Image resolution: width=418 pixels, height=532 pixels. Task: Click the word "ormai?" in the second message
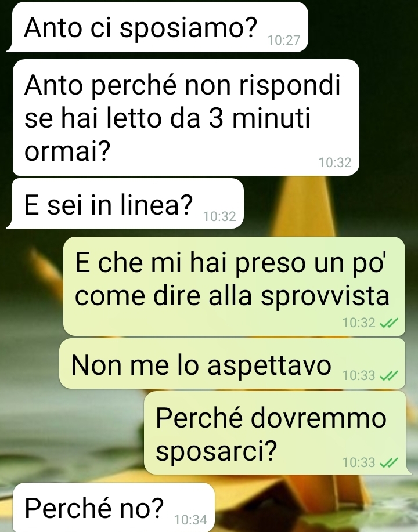67,150
